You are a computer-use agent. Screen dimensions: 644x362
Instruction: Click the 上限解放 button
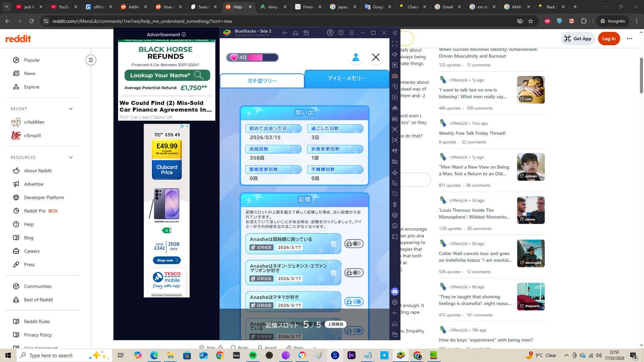pyautogui.click(x=335, y=324)
